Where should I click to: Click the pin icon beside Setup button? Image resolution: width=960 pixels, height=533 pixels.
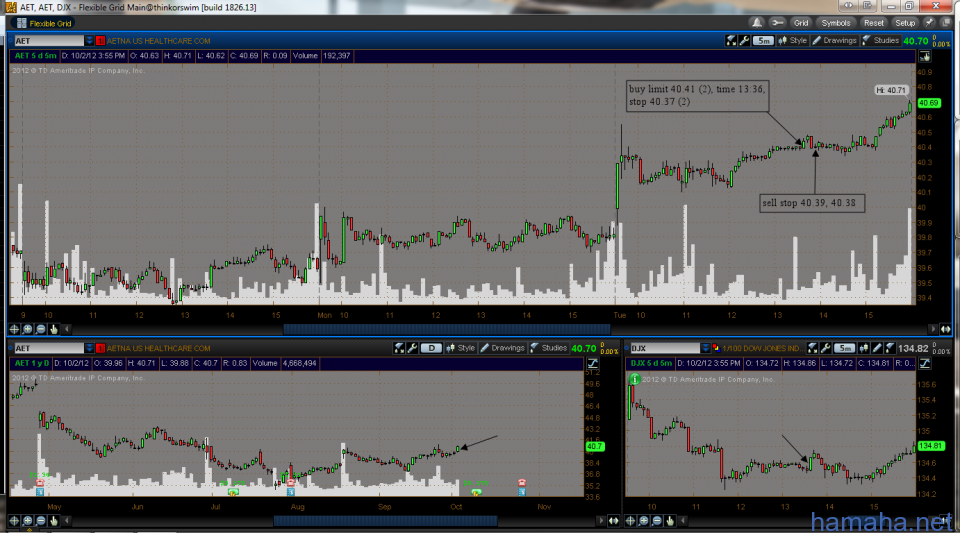click(929, 22)
